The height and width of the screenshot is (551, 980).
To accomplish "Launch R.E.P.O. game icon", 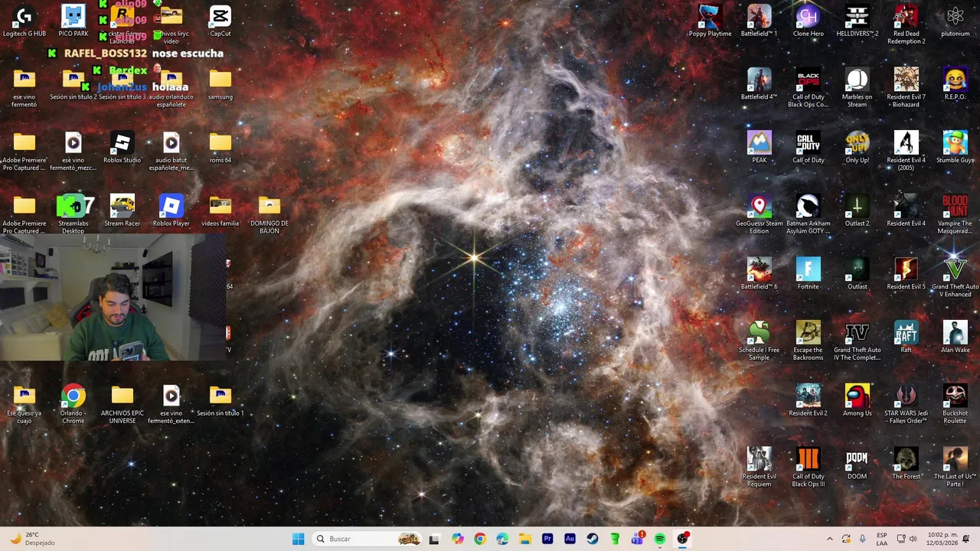I will click(x=955, y=84).
